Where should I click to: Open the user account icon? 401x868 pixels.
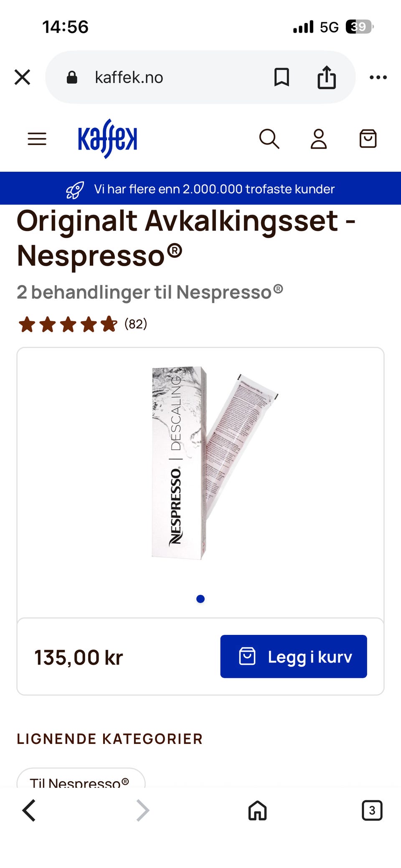[x=319, y=139]
